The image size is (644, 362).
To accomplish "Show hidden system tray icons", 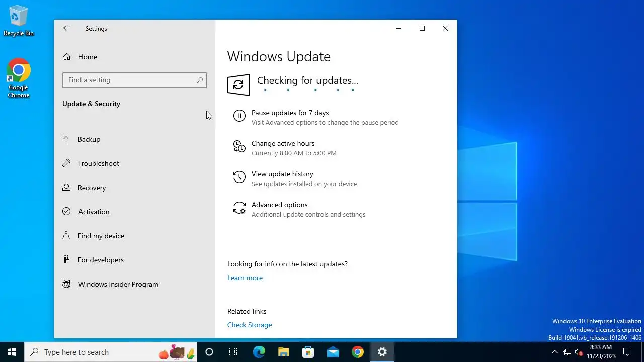I will pyautogui.click(x=555, y=352).
